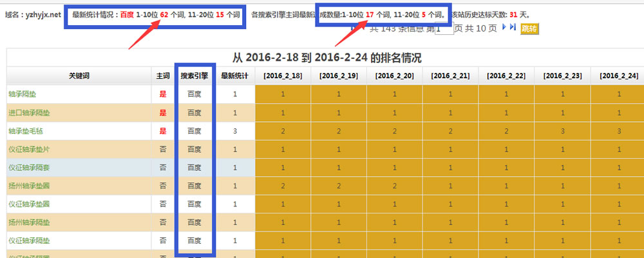The height and width of the screenshot is (258, 644).
Task: Select the [2016_2_24] date column header
Action: pyautogui.click(x=618, y=75)
